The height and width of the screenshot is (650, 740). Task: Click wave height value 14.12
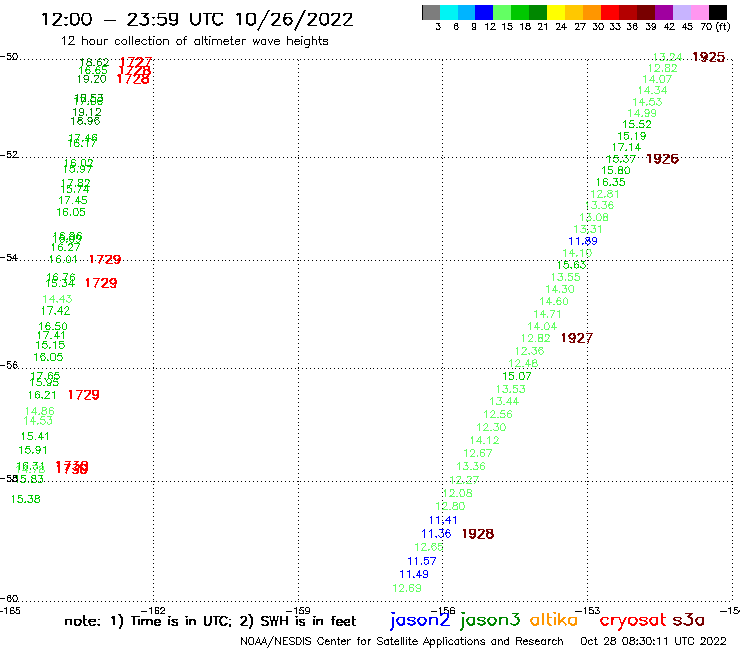tap(484, 440)
